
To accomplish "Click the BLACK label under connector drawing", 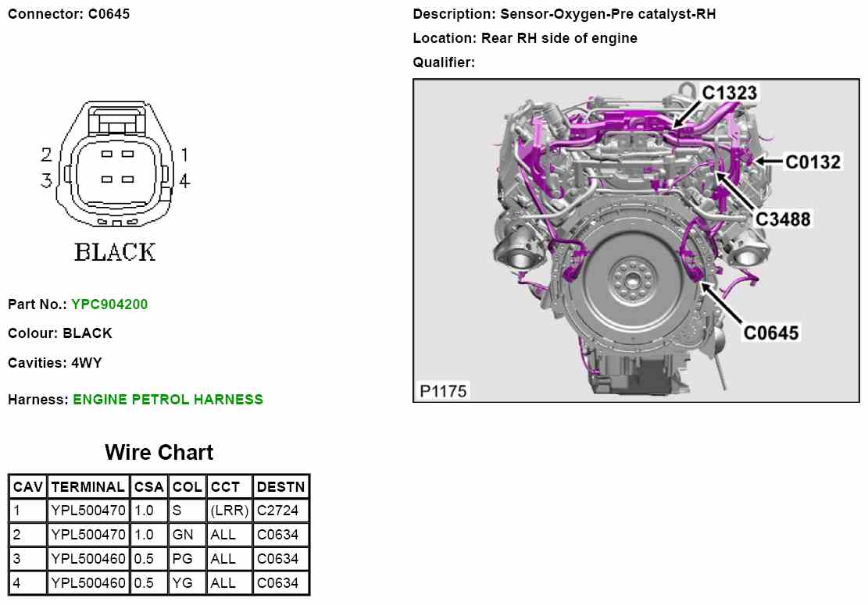I will tap(115, 252).
